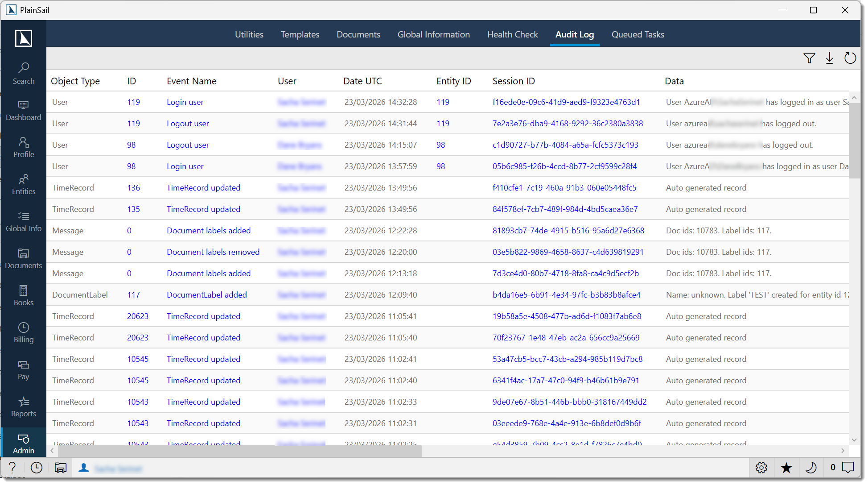
Task: Toggle dark mode with the moon icon
Action: click(x=811, y=468)
